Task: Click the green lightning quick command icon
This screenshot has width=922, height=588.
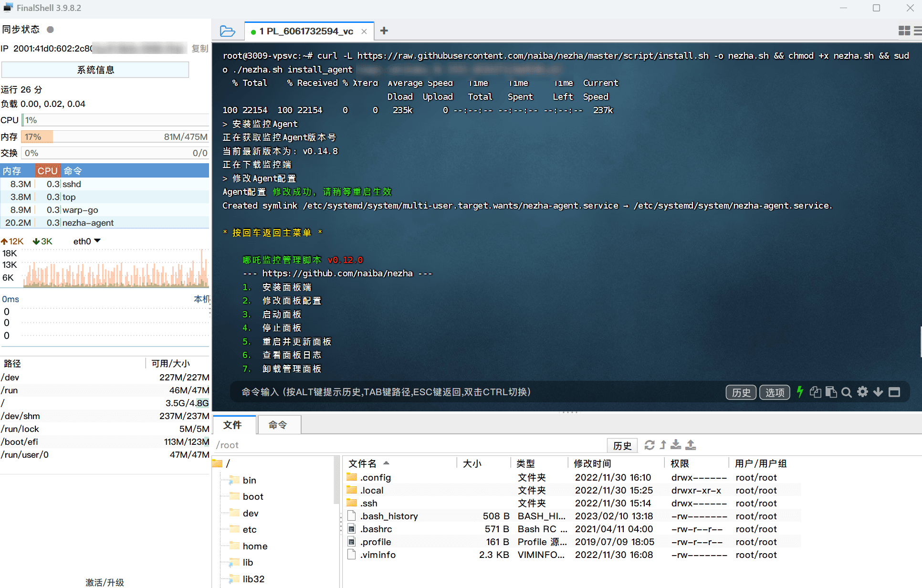Action: click(800, 392)
